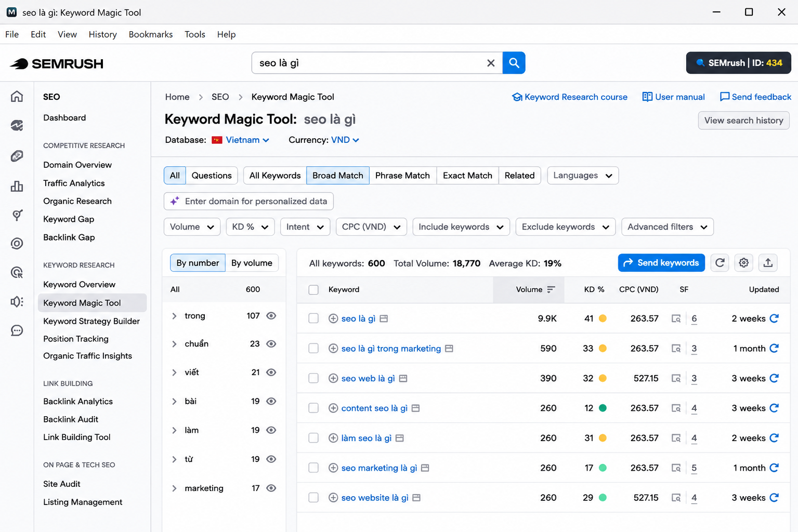Click View search history button

tap(743, 121)
